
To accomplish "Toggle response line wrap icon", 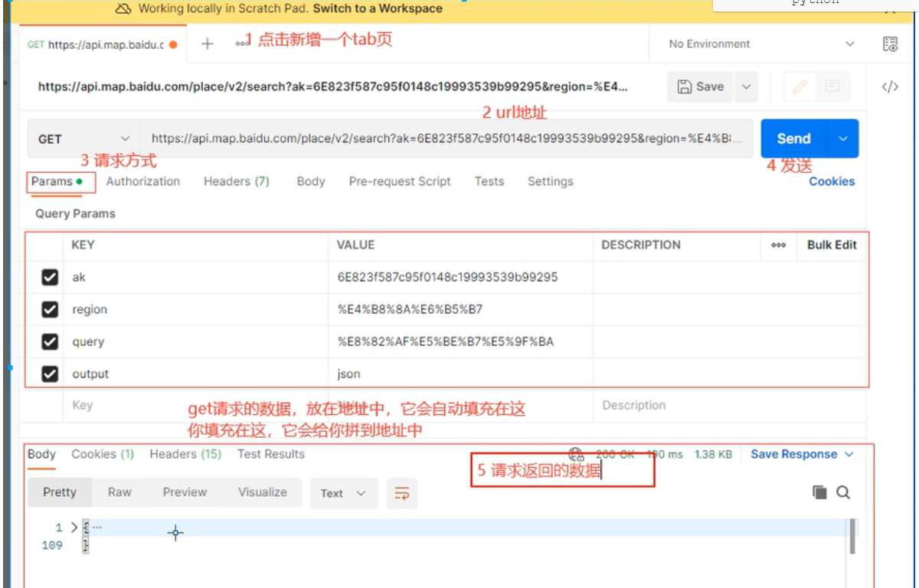I will (x=402, y=493).
